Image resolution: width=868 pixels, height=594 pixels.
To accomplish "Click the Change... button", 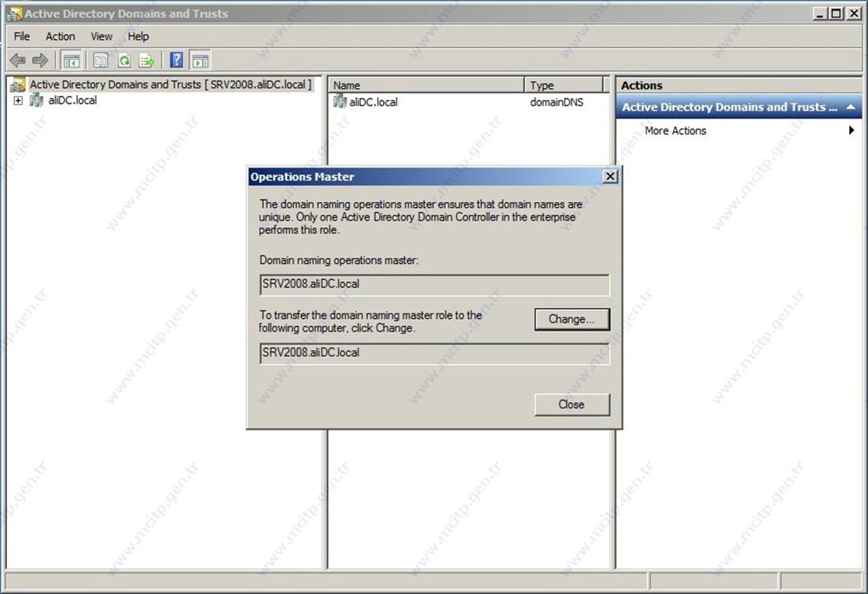I will click(x=572, y=319).
